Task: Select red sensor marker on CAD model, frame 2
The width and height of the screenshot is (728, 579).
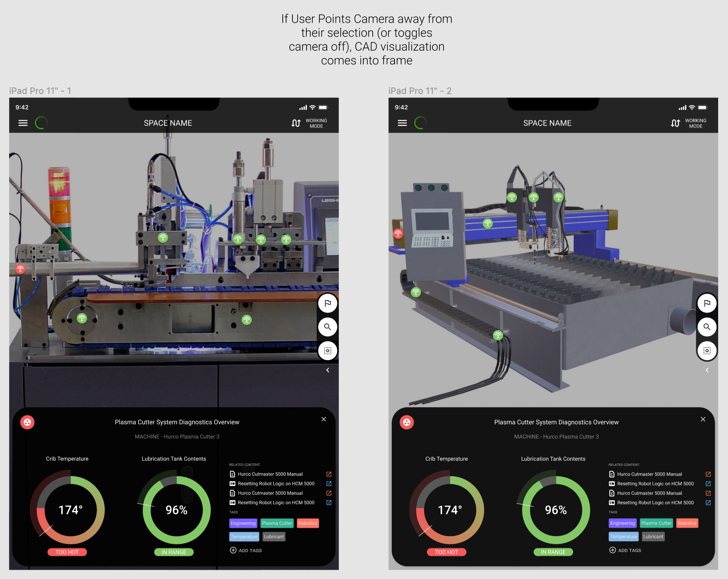Action: [x=398, y=233]
